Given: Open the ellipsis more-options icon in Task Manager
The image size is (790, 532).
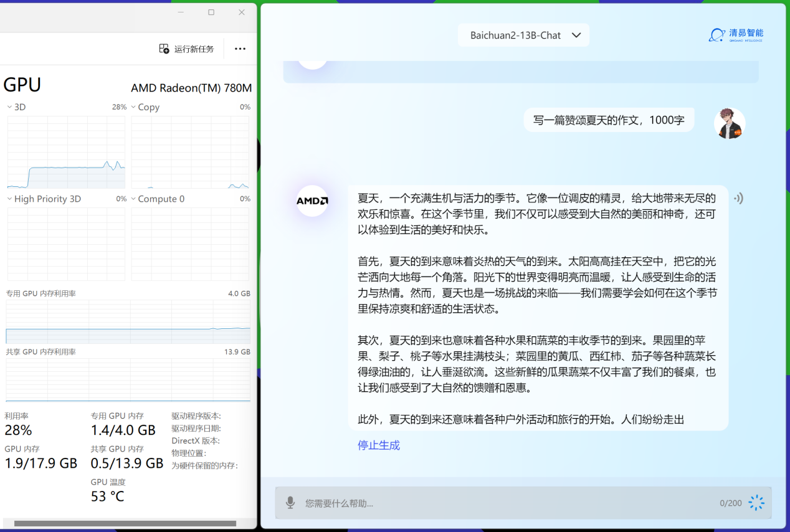Looking at the screenshot, I should pos(240,48).
